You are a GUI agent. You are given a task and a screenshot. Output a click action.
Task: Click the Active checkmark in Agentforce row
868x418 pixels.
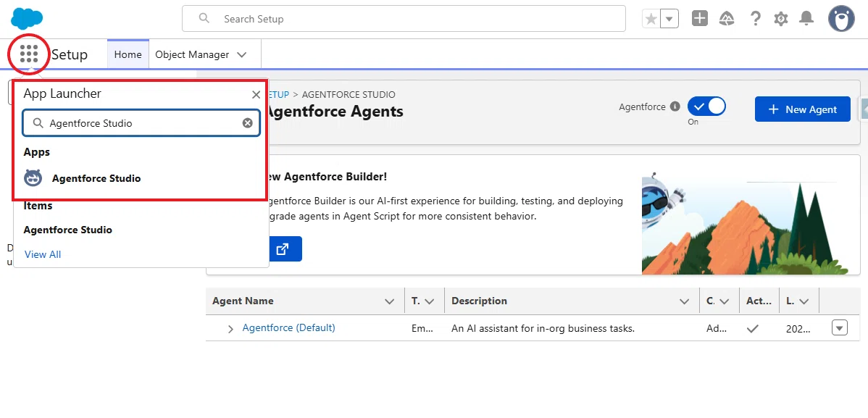752,328
